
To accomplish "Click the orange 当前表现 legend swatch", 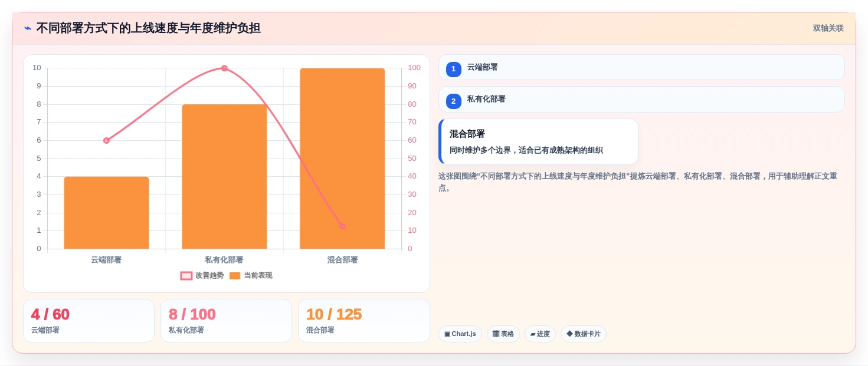I will 235,275.
